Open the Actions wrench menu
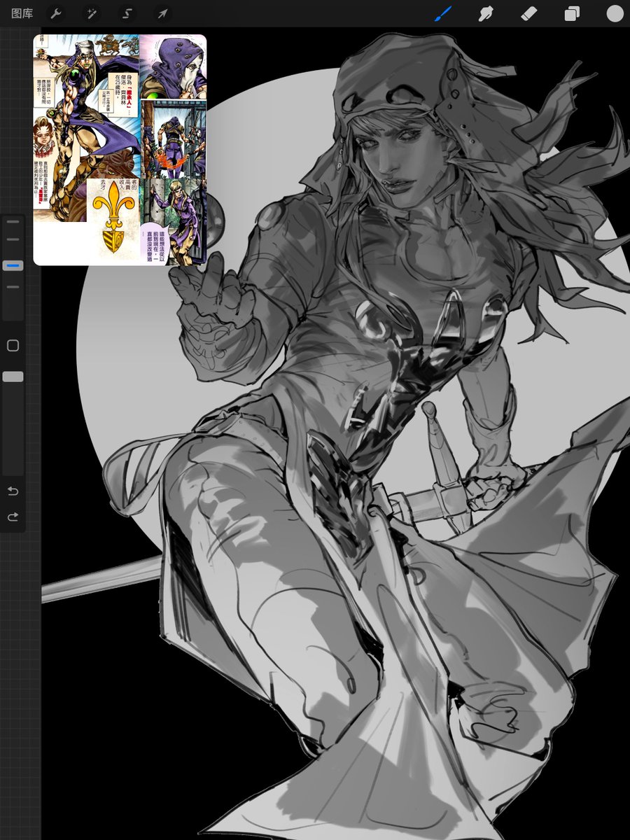The image size is (630, 840). click(57, 13)
